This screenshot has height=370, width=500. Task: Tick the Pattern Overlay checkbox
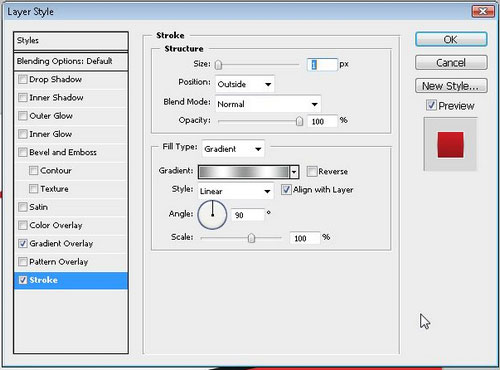coord(23,262)
